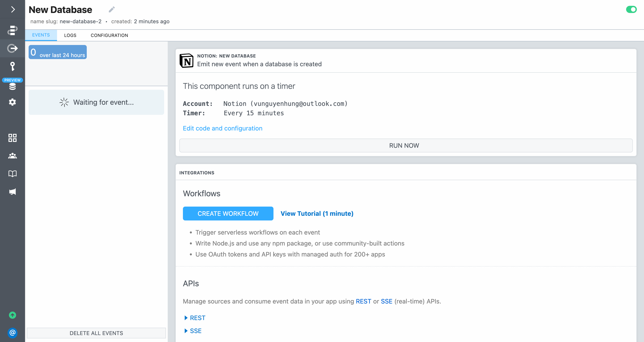The height and width of the screenshot is (342, 644).
Task: Browse apps using the grid icon
Action: click(x=12, y=138)
